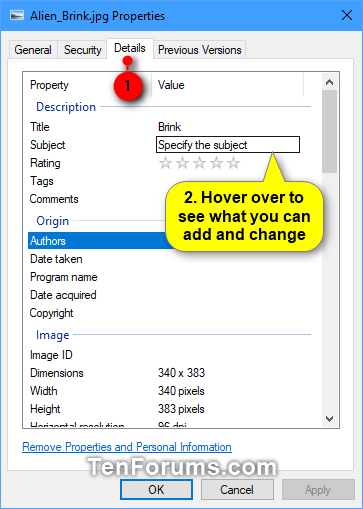This screenshot has height=509, width=363.
Task: Click the image file icon in title bar
Action: click(x=17, y=15)
